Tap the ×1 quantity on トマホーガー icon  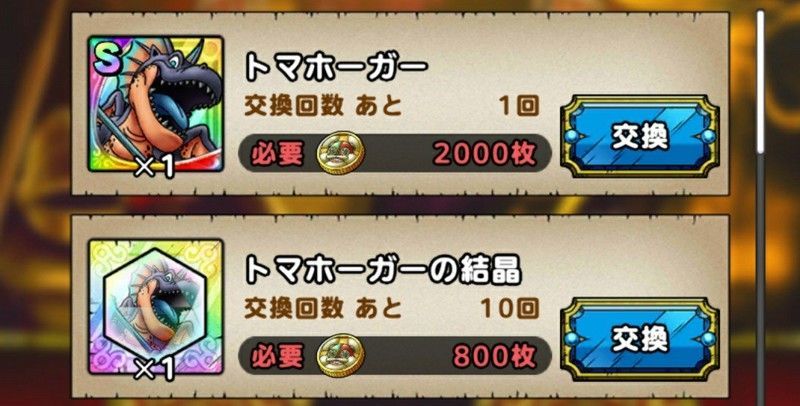(155, 167)
